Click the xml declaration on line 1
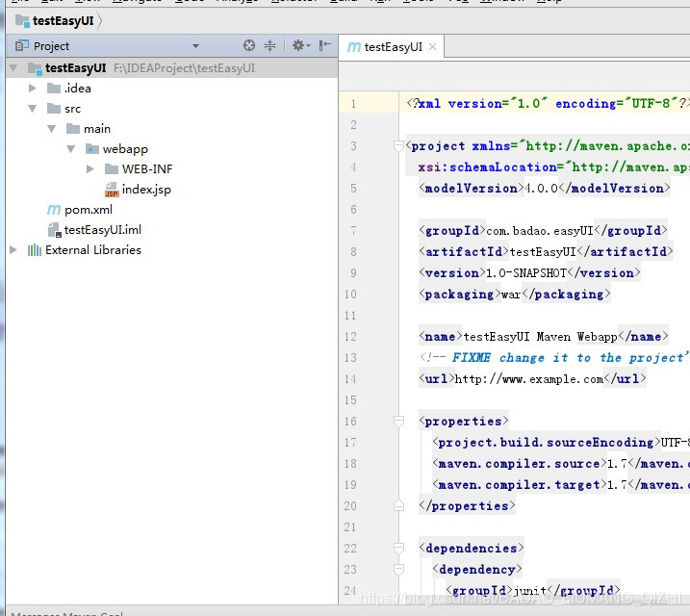Image resolution: width=690 pixels, height=616 pixels. [x=548, y=103]
